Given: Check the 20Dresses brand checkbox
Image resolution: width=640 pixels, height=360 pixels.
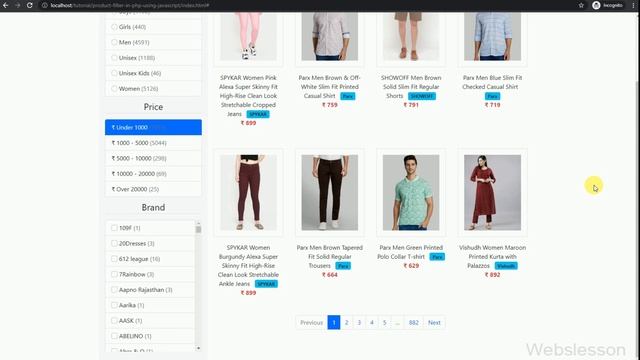Looking at the screenshot, I should coord(114,244).
